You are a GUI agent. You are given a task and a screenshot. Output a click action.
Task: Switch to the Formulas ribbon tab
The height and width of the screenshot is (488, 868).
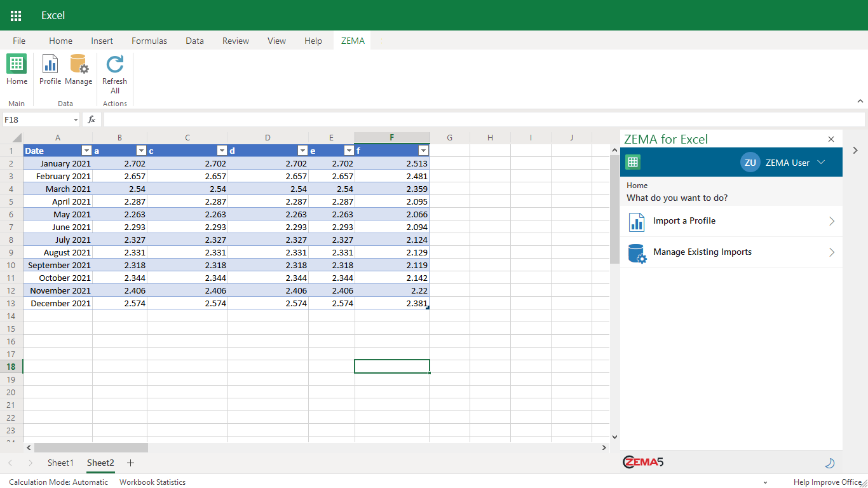click(x=149, y=41)
